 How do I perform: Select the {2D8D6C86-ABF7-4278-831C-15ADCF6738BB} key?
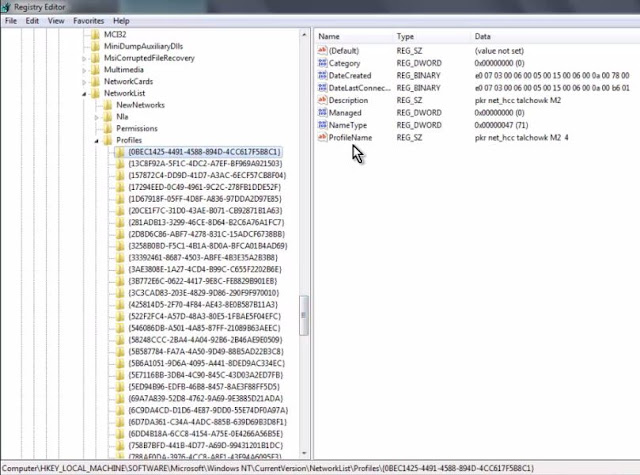(x=207, y=234)
